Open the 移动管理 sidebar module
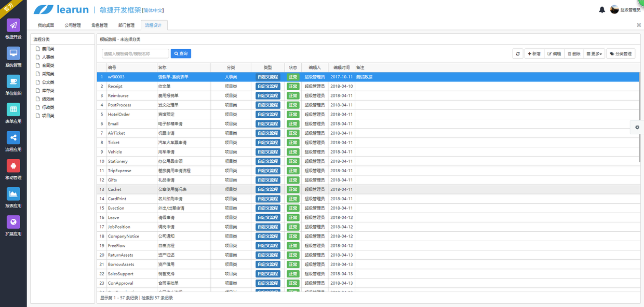Screen dimensions: 644x307 [x=14, y=170]
